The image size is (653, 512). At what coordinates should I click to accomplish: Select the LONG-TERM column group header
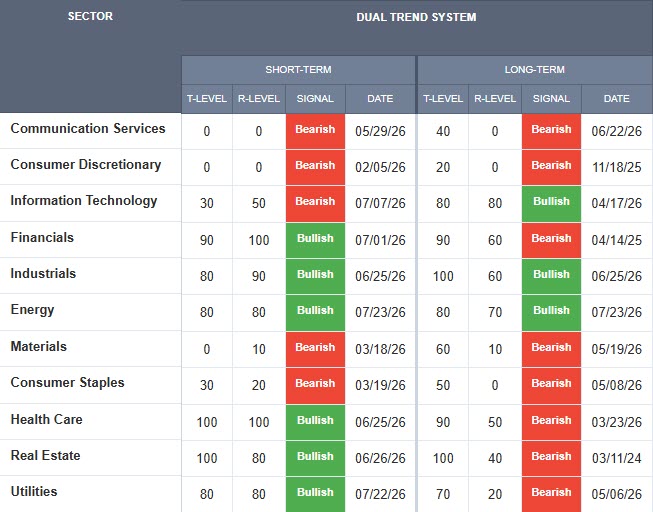click(535, 70)
